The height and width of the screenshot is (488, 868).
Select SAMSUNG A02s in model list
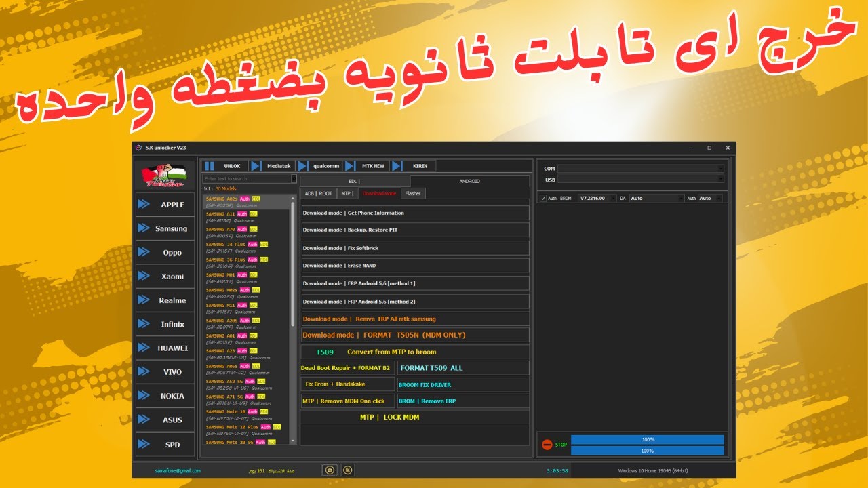247,202
